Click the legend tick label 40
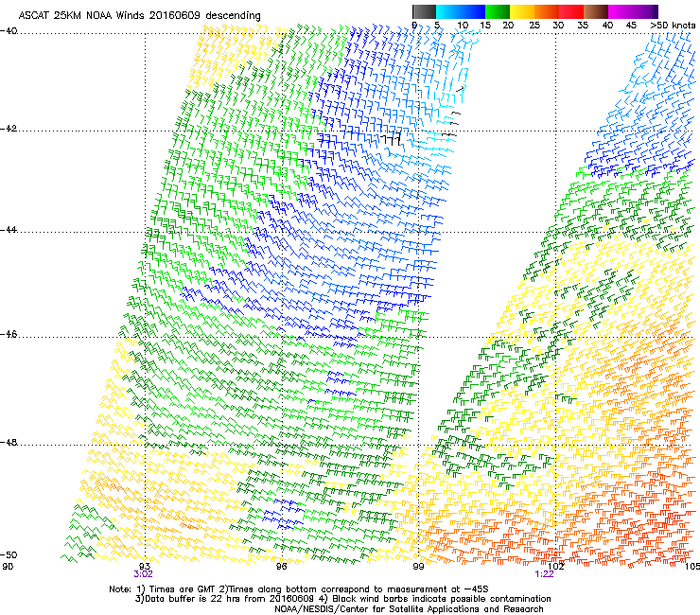Viewport: 700px width, 615px height. 607,26
